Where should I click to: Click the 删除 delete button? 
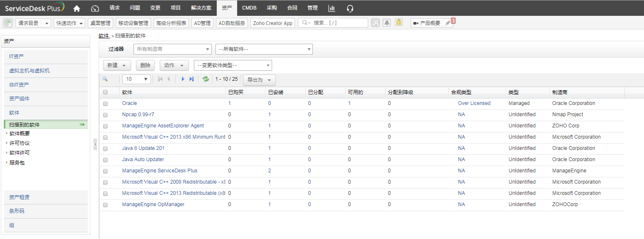(145, 65)
